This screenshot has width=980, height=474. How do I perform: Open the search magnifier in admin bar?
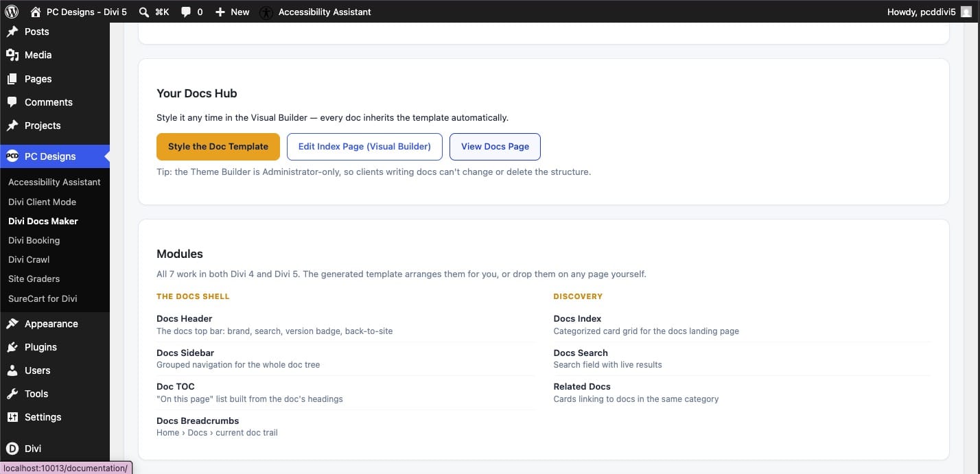[x=143, y=12]
